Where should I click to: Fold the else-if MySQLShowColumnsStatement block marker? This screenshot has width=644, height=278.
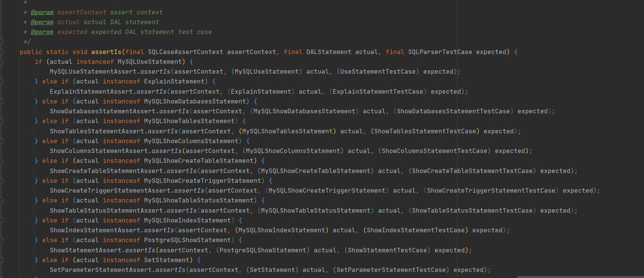pos(2,141)
